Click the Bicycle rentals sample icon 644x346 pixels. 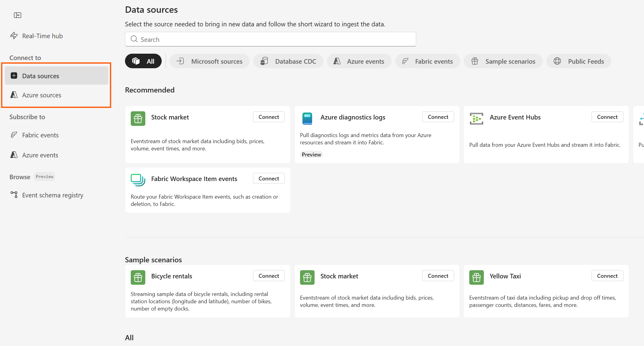138,277
